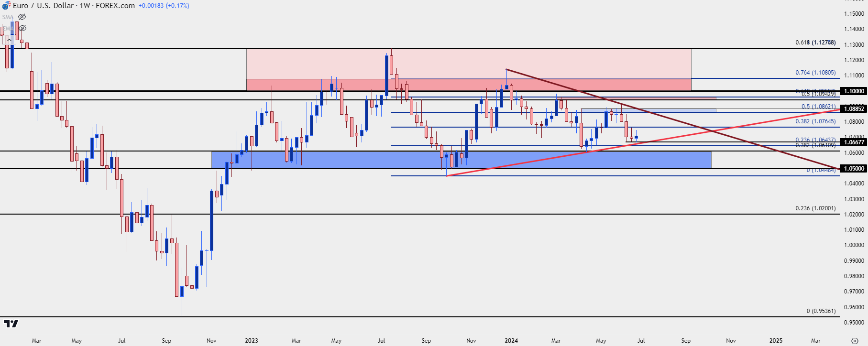Image resolution: width=868 pixels, height=346 pixels.
Task: Click the Euro / U.S. Dollar symbol title
Action: tap(43, 6)
